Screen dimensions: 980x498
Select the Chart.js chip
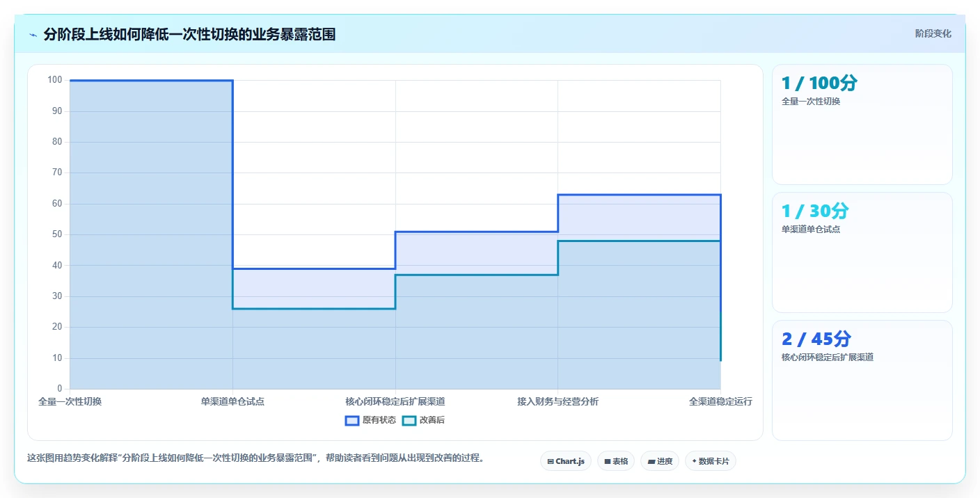(x=566, y=461)
